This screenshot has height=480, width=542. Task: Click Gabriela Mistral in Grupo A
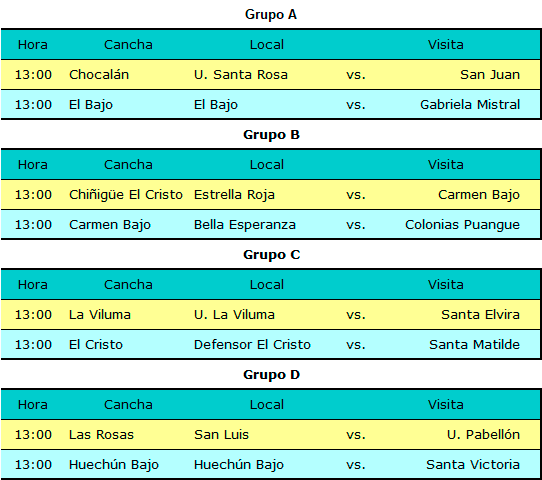pyautogui.click(x=470, y=105)
